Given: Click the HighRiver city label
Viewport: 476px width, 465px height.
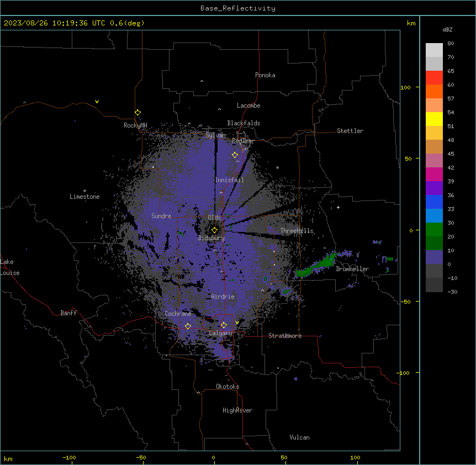Looking at the screenshot, I should point(237,410).
